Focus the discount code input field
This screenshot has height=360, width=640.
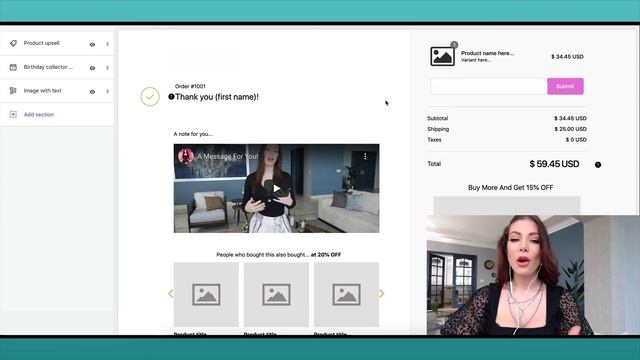488,87
